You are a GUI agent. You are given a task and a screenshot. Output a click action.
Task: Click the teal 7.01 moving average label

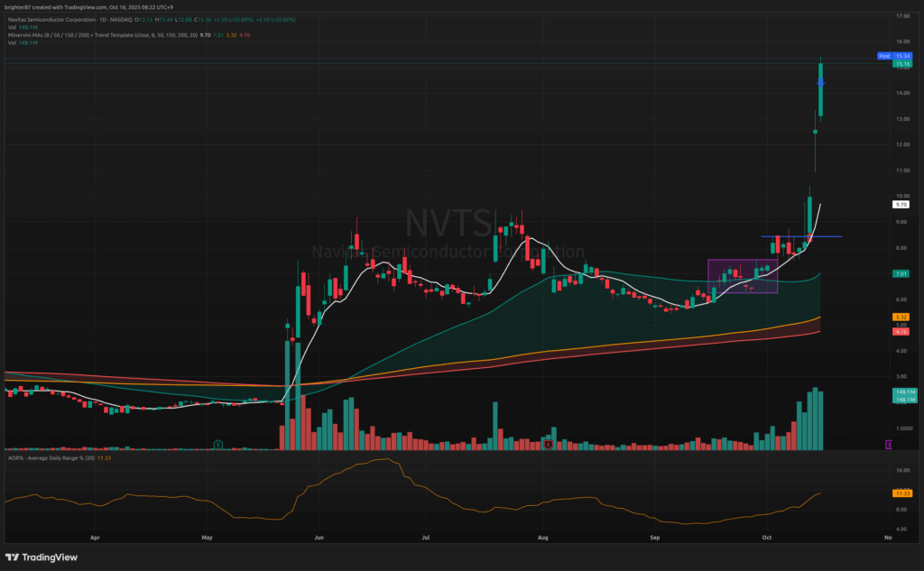[x=901, y=273]
